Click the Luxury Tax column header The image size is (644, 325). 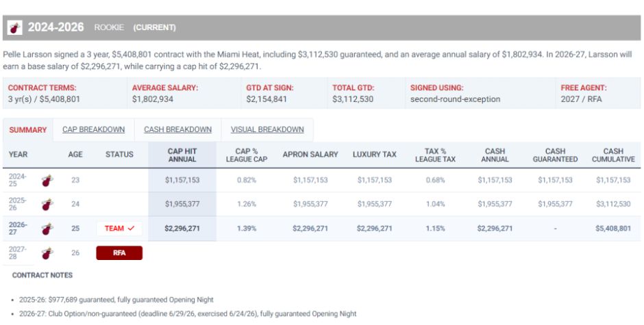(375, 155)
